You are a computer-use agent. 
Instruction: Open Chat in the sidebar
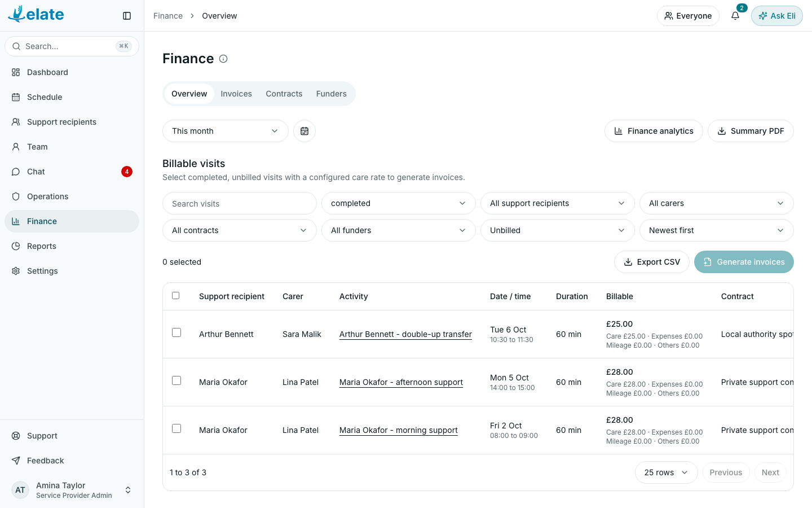72,172
